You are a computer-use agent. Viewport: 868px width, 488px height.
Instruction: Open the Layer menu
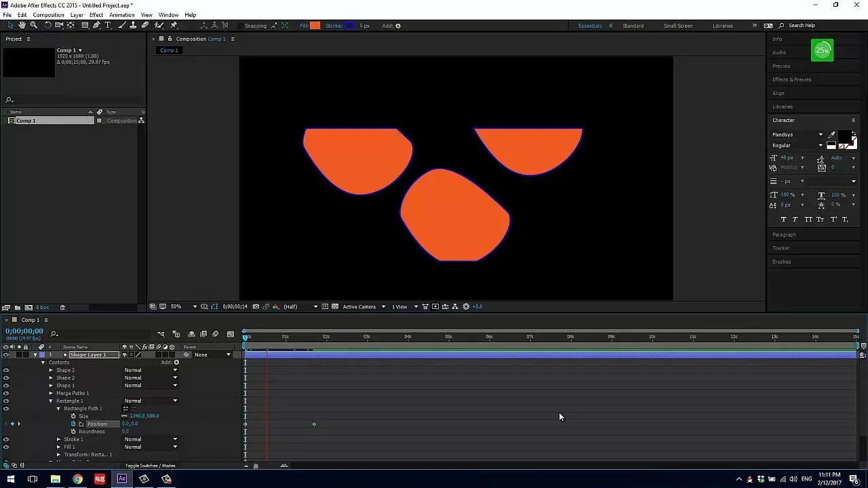[x=77, y=15]
